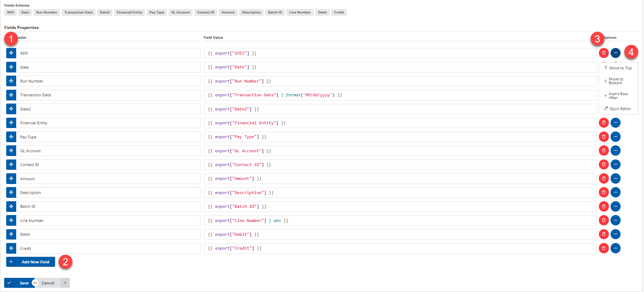Choose Insert Row After from menu
Viewport: 644px width, 292px height.
click(x=618, y=96)
